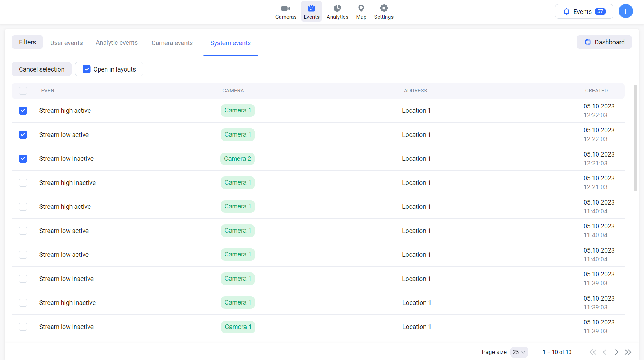
Task: Uncheck the Open in layouts checkbox
Action: tap(86, 69)
